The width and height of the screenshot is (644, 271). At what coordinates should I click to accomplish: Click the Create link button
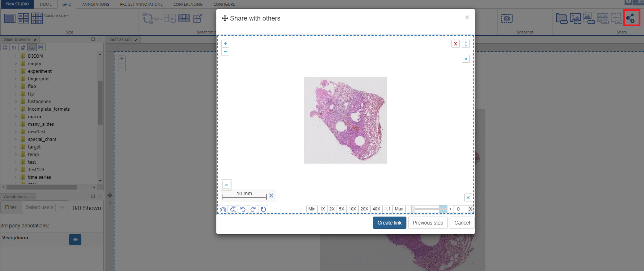pos(389,223)
